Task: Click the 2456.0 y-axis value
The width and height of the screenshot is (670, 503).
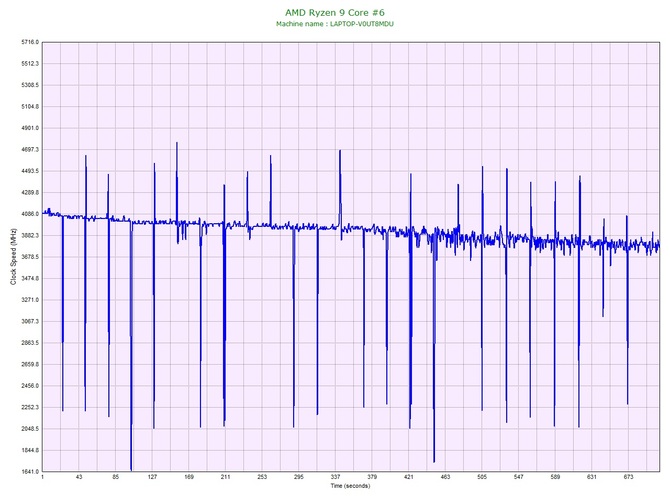Action: [x=30, y=386]
